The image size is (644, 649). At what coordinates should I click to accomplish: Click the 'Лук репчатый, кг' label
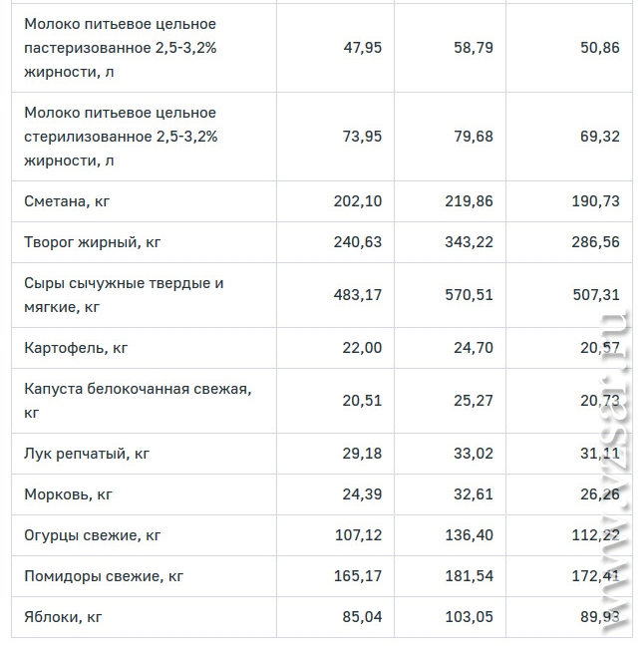pyautogui.click(x=87, y=454)
